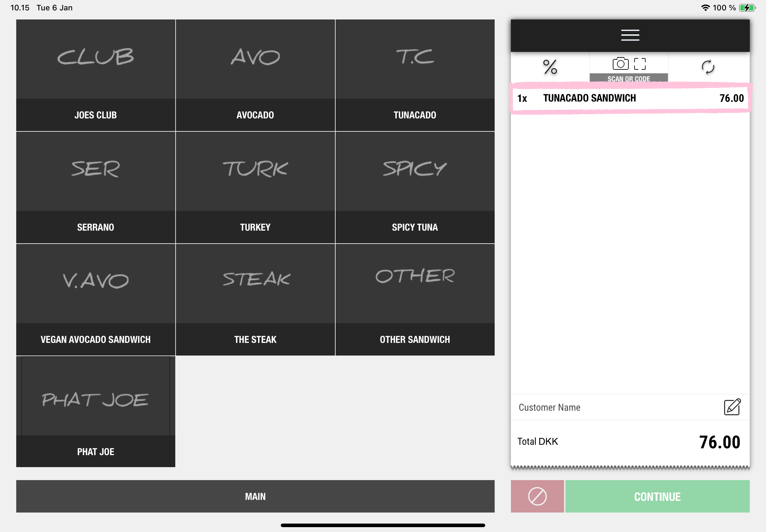Image resolution: width=766 pixels, height=532 pixels.
Task: Return to the MAIN menu
Action: click(255, 496)
